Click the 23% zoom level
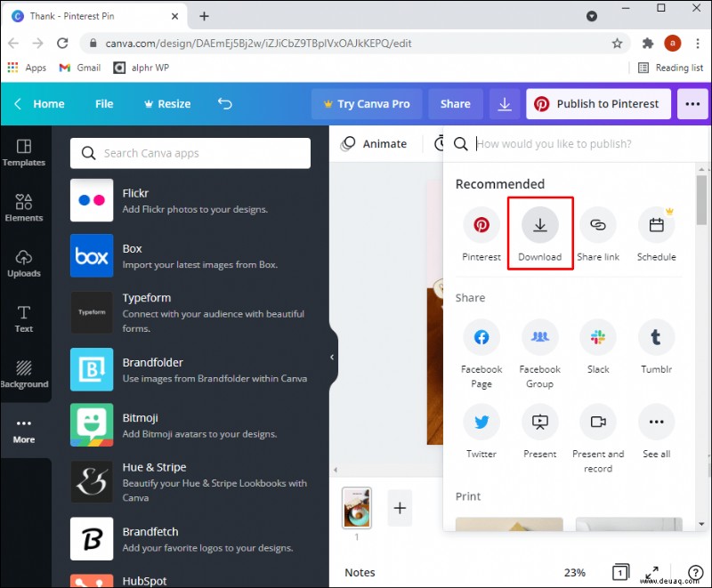The width and height of the screenshot is (712, 588). point(574,573)
